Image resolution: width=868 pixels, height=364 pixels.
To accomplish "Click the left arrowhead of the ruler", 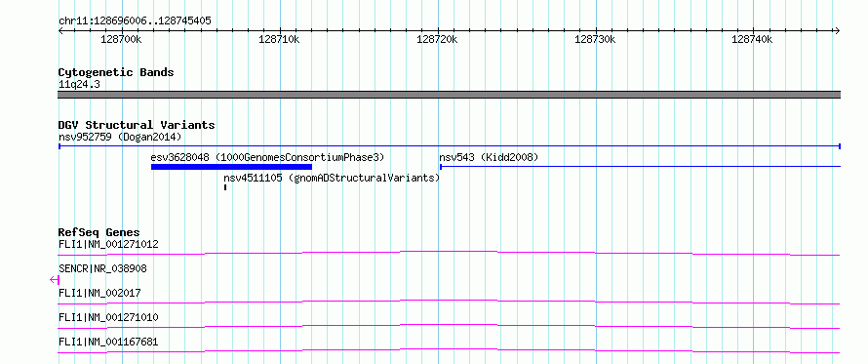I will click(62, 31).
